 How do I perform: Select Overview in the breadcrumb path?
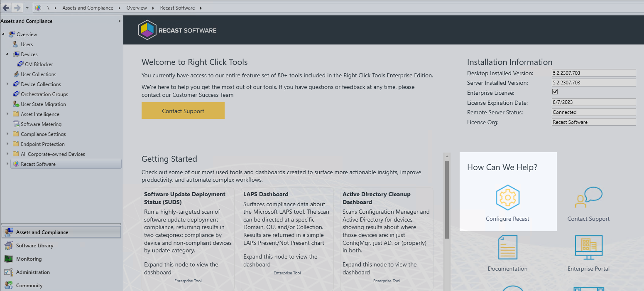(x=137, y=8)
